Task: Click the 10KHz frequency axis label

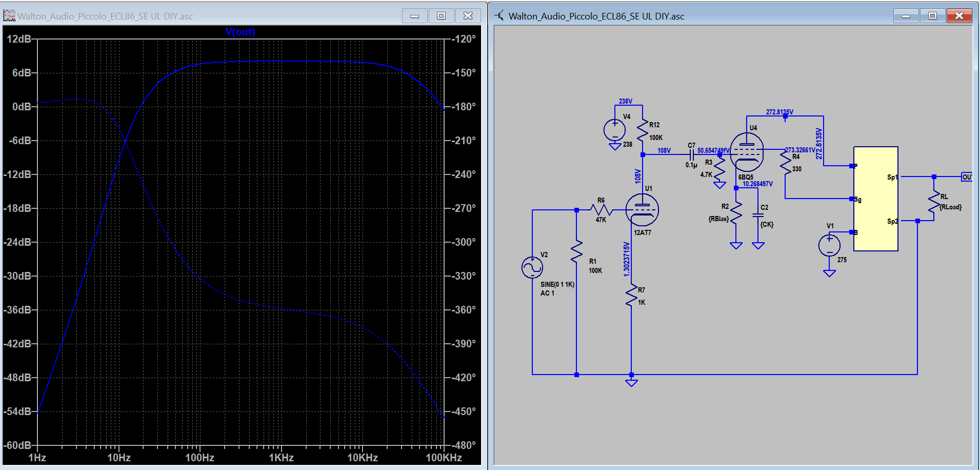Action: (x=363, y=458)
